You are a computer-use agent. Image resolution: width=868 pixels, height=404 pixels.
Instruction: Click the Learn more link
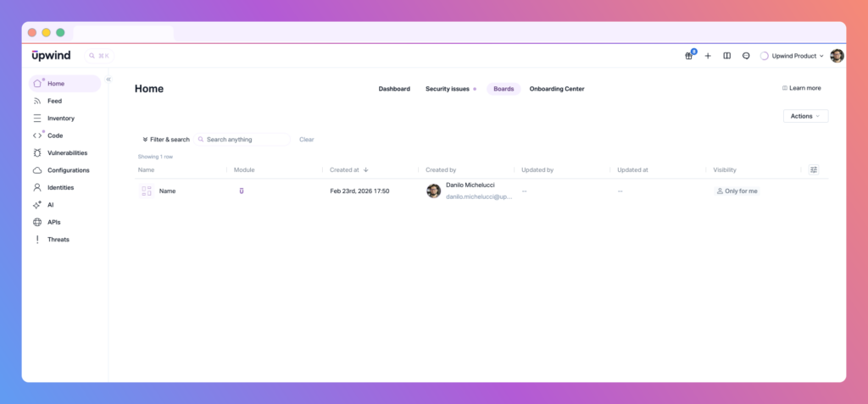click(x=801, y=88)
